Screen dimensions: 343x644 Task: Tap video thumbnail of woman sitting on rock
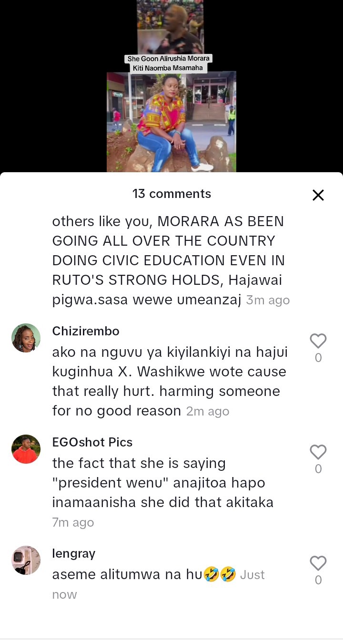(171, 122)
